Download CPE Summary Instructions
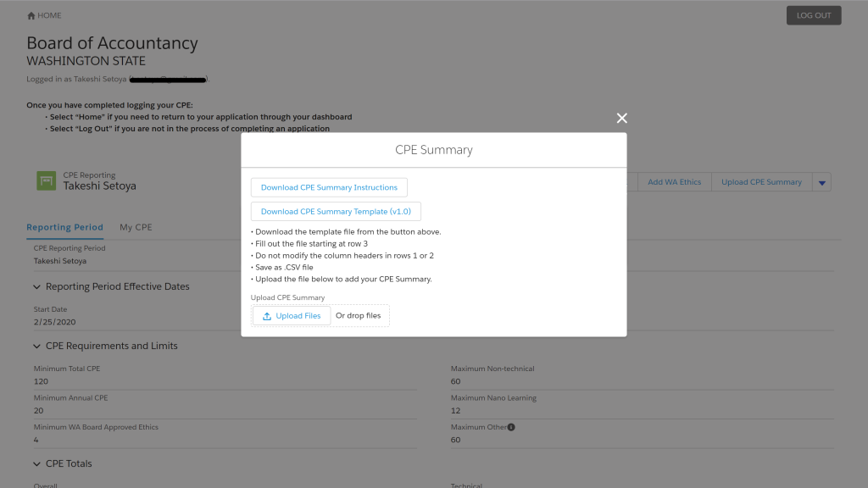Viewport: 868px width, 488px height. click(x=329, y=187)
